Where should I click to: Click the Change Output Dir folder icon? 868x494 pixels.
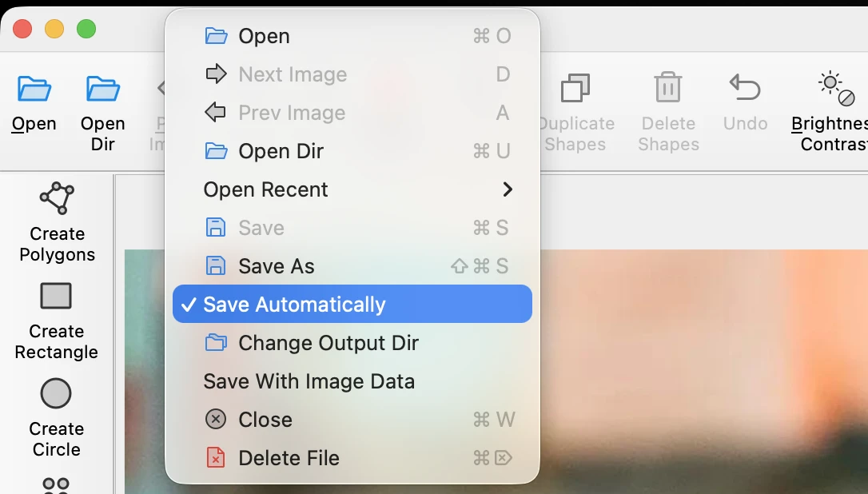point(216,343)
